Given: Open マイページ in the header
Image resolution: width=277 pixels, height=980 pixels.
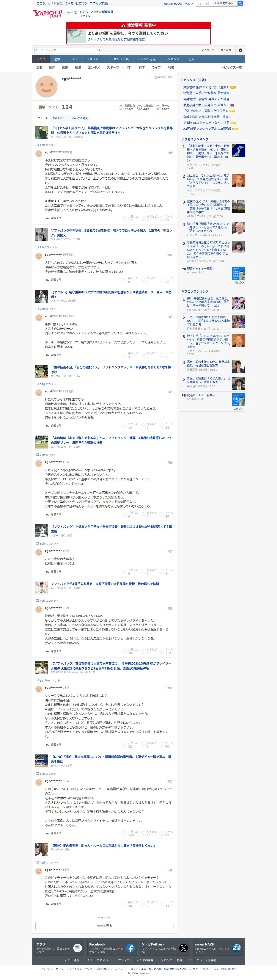Looking at the screenshot, I should 207,50.
